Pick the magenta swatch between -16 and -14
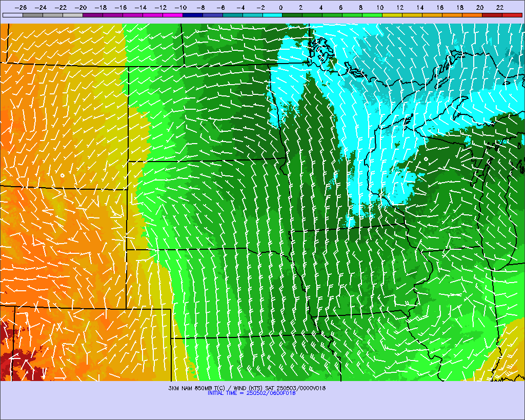525x420 pixels. (133, 15)
